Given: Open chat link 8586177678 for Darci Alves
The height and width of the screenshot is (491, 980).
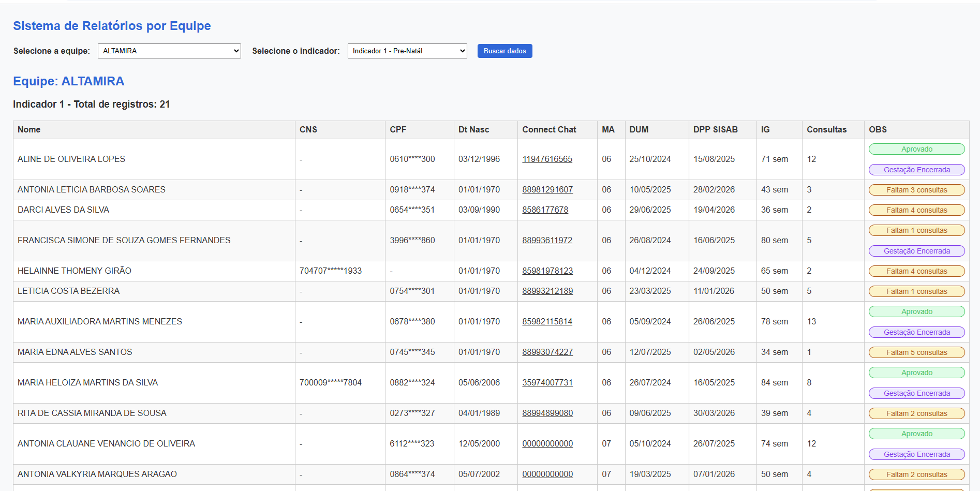Looking at the screenshot, I should click(544, 210).
